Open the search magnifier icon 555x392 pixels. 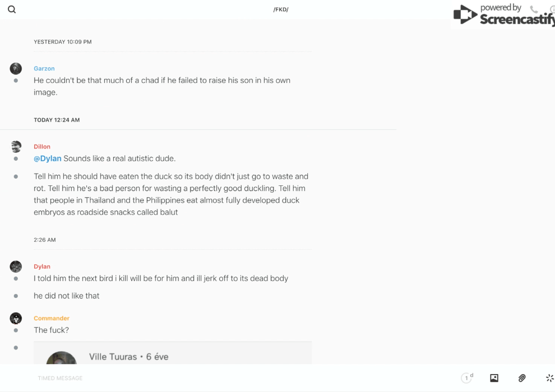pos(12,10)
